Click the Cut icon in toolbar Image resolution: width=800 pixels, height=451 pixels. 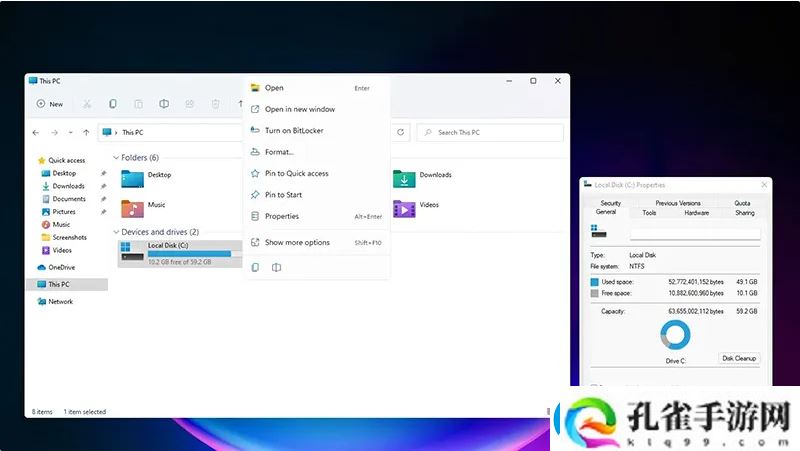tap(87, 104)
